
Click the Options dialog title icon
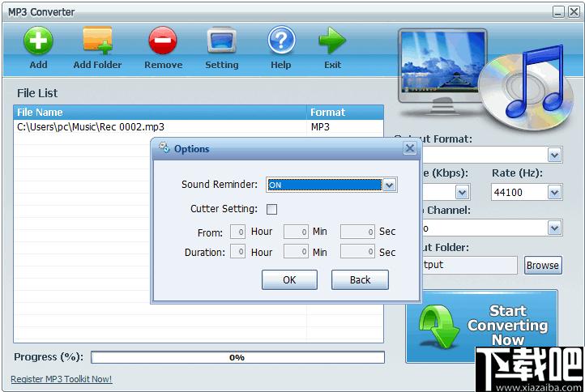pos(164,147)
